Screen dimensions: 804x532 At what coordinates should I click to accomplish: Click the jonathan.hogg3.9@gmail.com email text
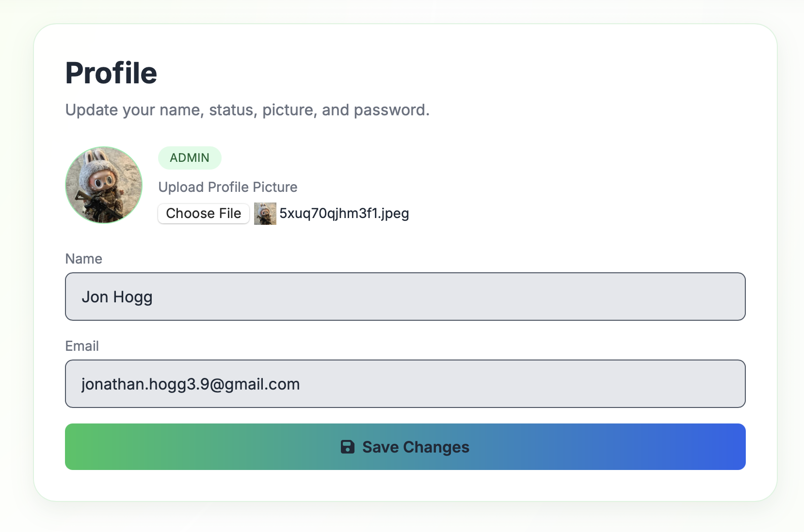click(x=191, y=384)
